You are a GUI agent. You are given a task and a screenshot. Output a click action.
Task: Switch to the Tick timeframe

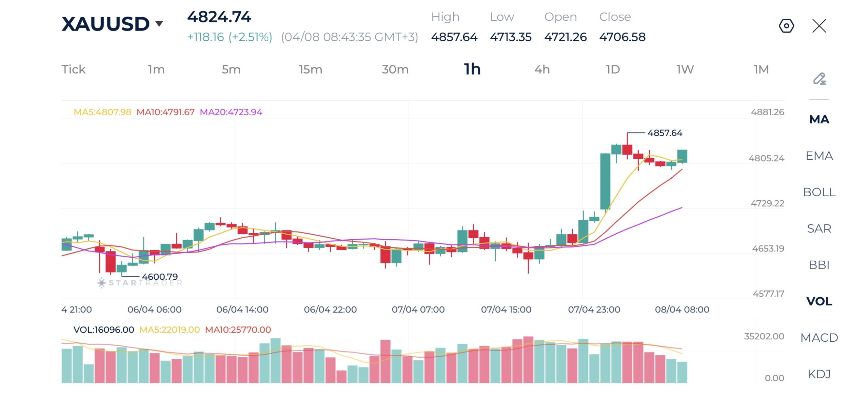pyautogui.click(x=73, y=69)
